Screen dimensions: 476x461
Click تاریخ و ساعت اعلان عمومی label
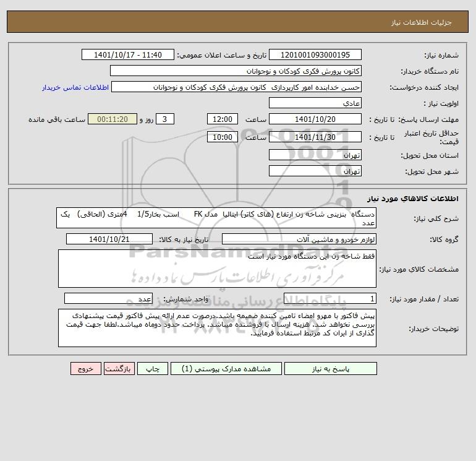221,55
